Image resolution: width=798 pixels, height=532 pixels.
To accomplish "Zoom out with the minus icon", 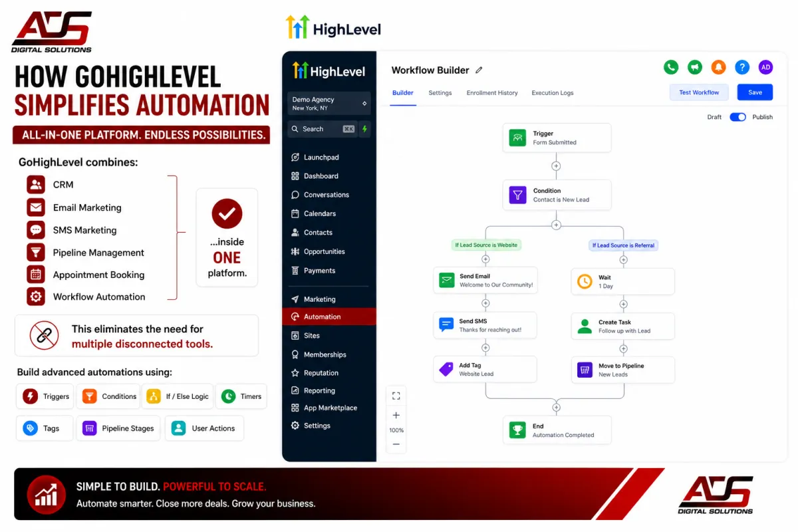I will click(x=396, y=444).
